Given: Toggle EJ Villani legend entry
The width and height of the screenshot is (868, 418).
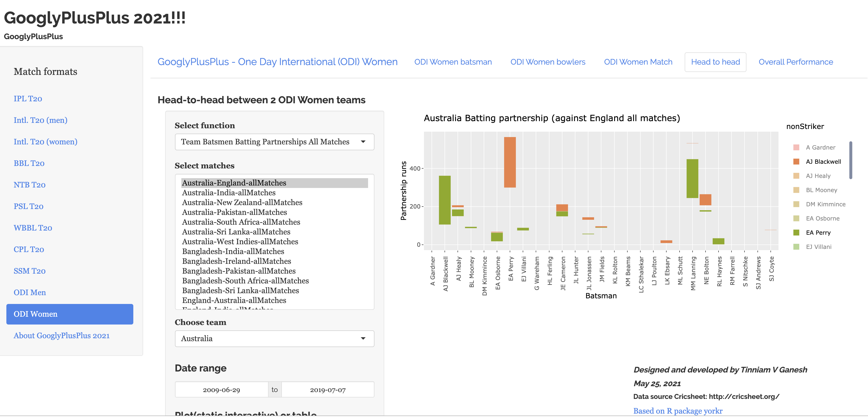Looking at the screenshot, I should coord(818,247).
